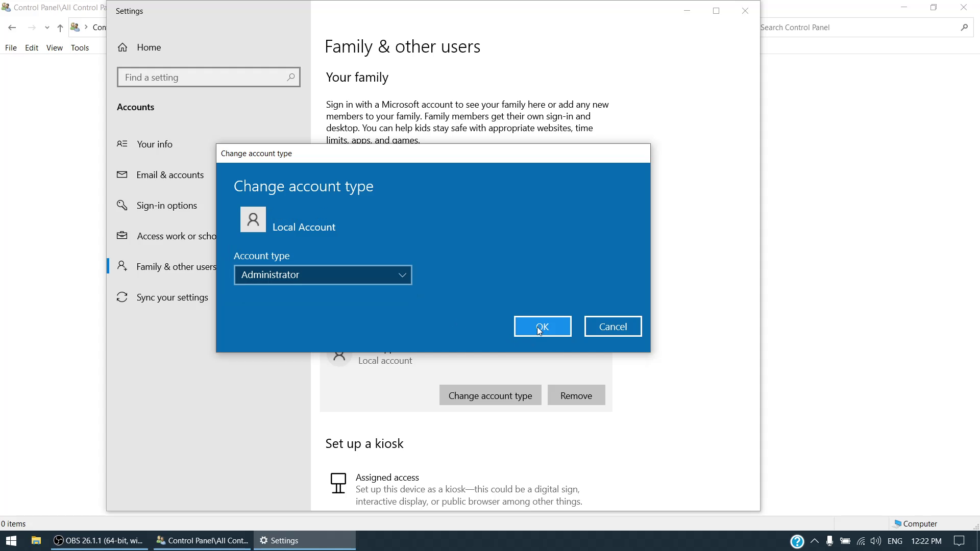
Task: Click the Home icon in Settings sidebar
Action: pos(122,47)
